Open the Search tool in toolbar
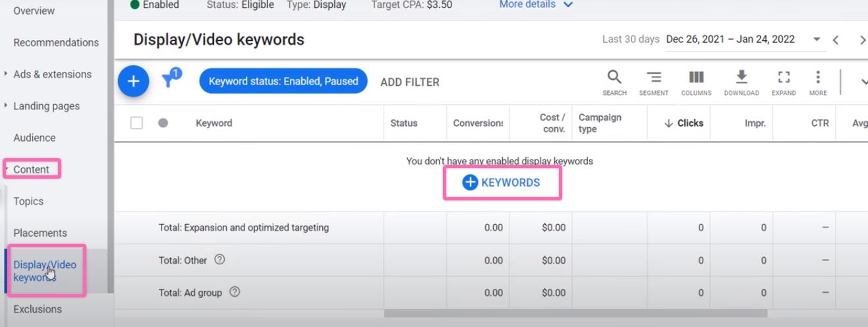The width and height of the screenshot is (868, 327). 614,82
